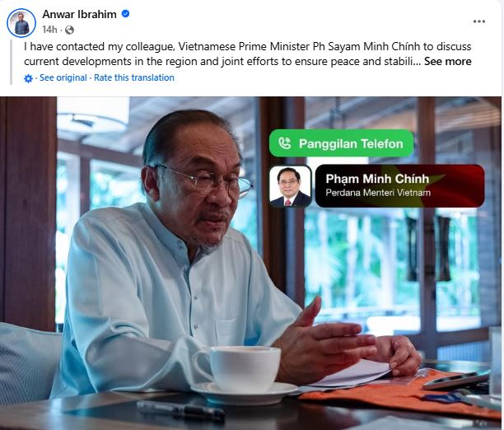Click the See original link
This screenshot has height=430, width=504.
[63, 77]
